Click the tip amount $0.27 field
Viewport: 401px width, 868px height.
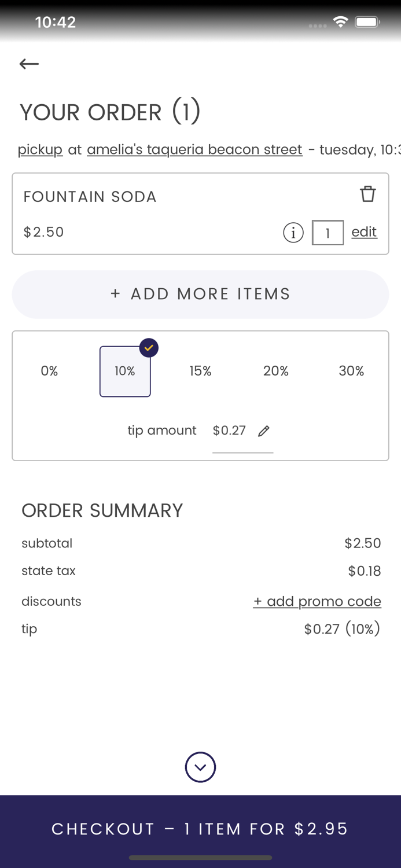pyautogui.click(x=230, y=431)
